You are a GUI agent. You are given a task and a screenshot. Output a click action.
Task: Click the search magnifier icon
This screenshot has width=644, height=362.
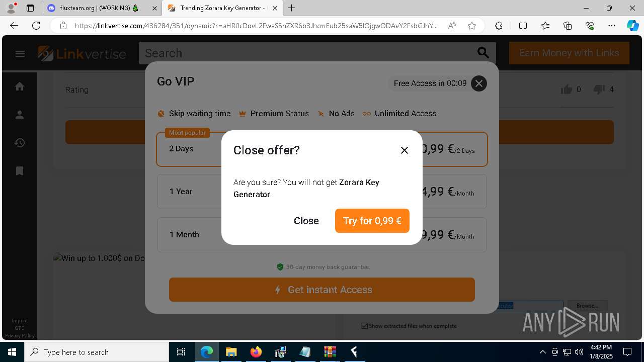(x=483, y=53)
